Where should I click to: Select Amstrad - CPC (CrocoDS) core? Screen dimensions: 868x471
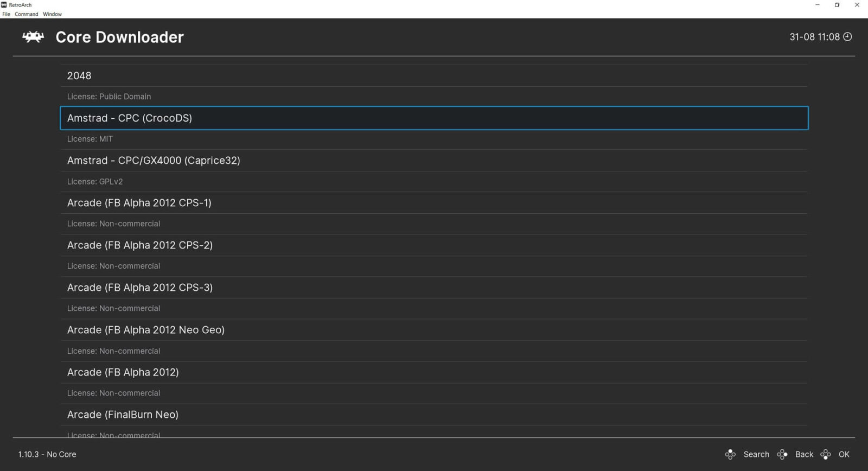click(x=130, y=118)
